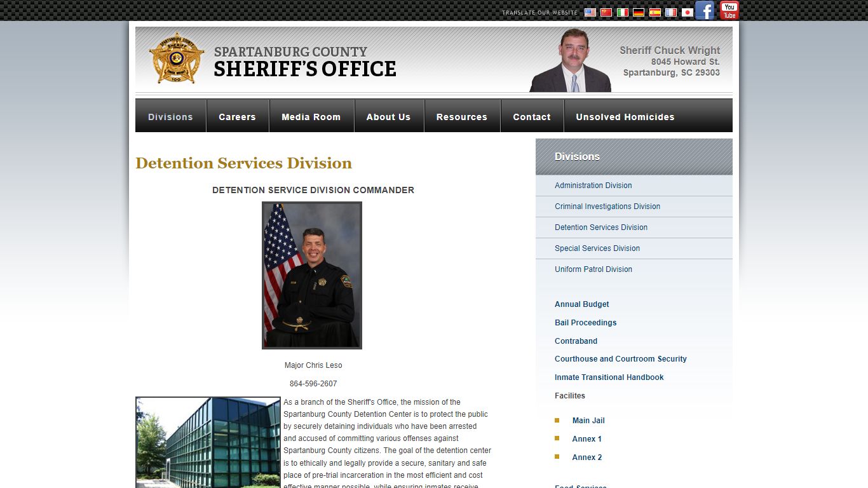Open the Uniform Patrol Division link
Image resolution: width=868 pixels, height=488 pixels.
593,269
